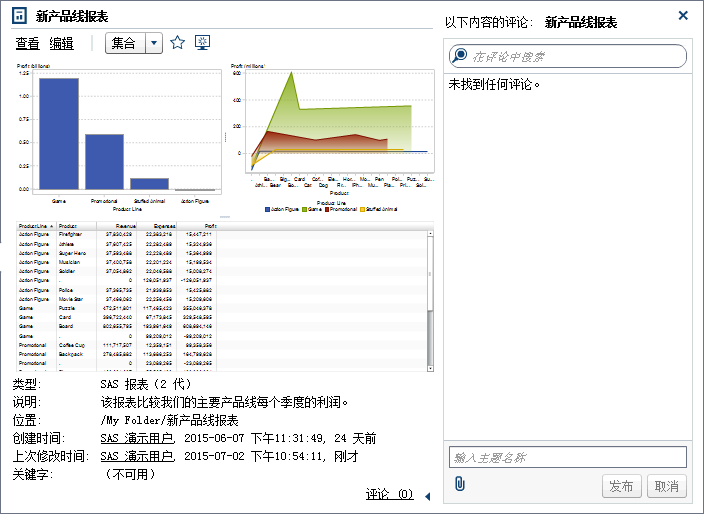
Task: Open the 编辑 menu
Action: [62, 43]
